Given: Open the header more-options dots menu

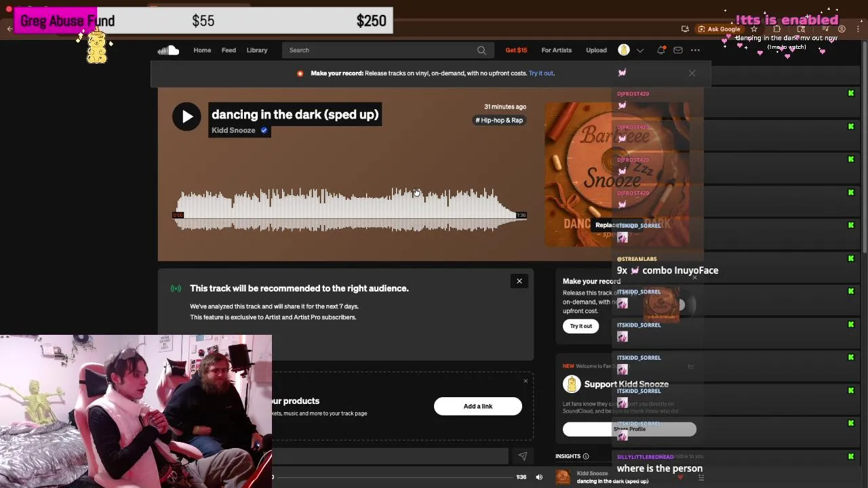Looking at the screenshot, I should (x=695, y=50).
